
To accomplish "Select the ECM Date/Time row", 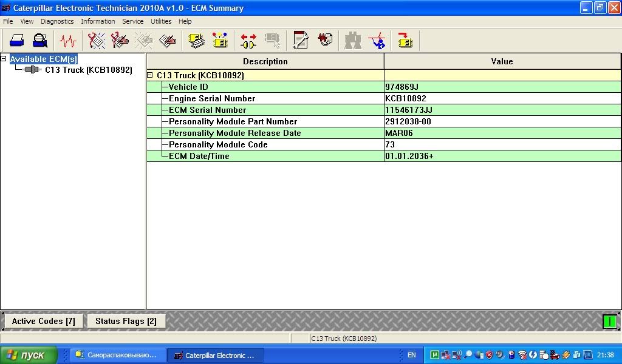I will point(384,156).
